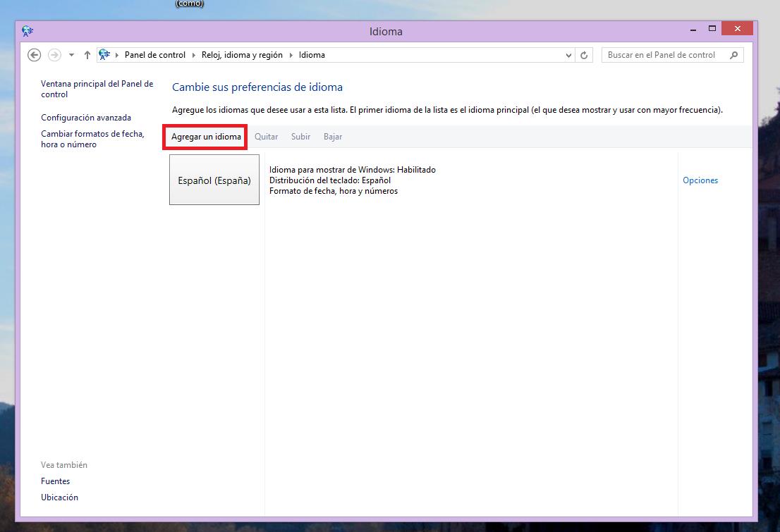The image size is (780, 532).
Task: Open Configuración avanzada
Action: click(86, 118)
